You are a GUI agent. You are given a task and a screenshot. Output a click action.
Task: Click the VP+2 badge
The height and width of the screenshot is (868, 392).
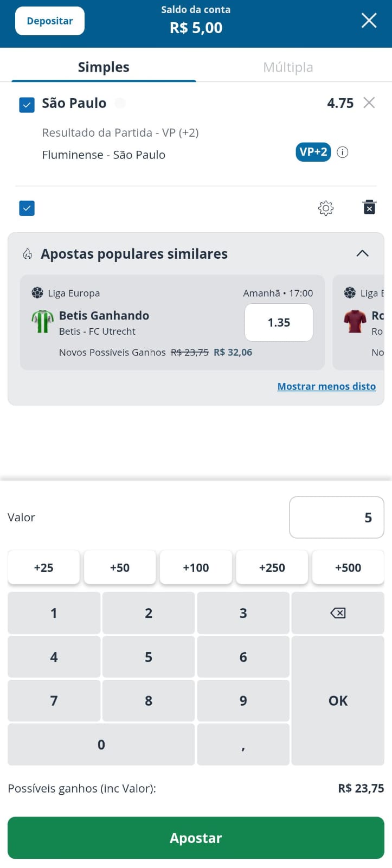313,152
